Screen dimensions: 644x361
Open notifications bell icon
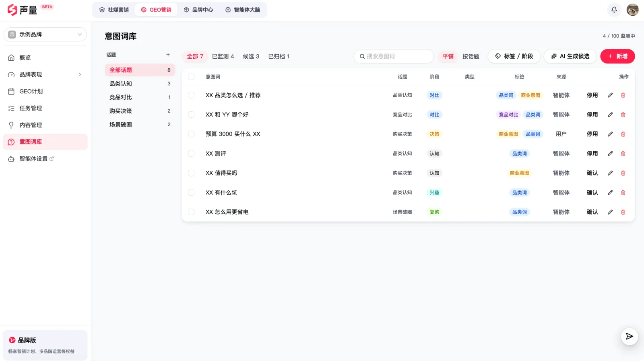[x=614, y=10]
